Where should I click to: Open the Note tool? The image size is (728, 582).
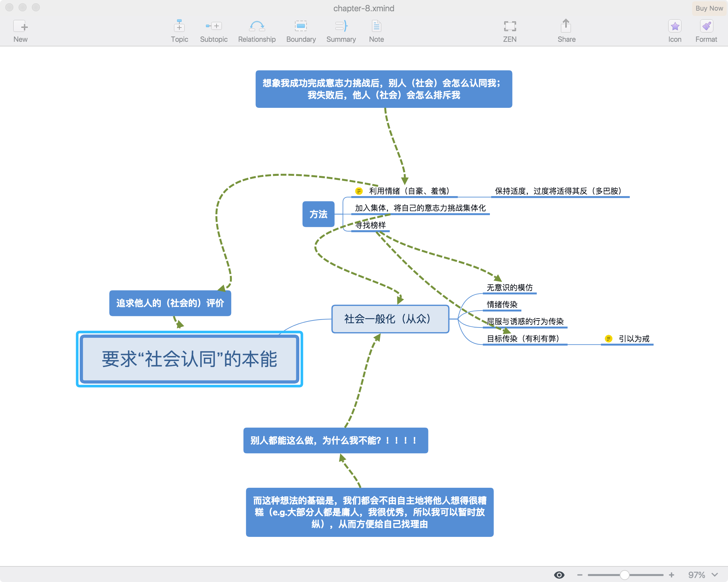click(x=376, y=26)
